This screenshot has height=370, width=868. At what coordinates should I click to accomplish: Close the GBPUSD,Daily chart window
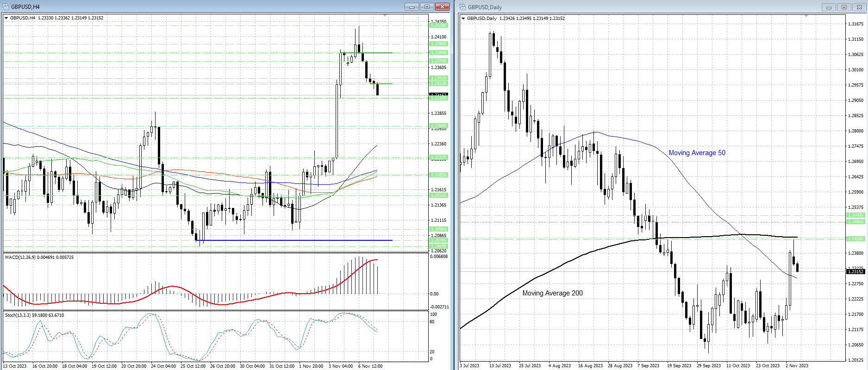[859, 7]
